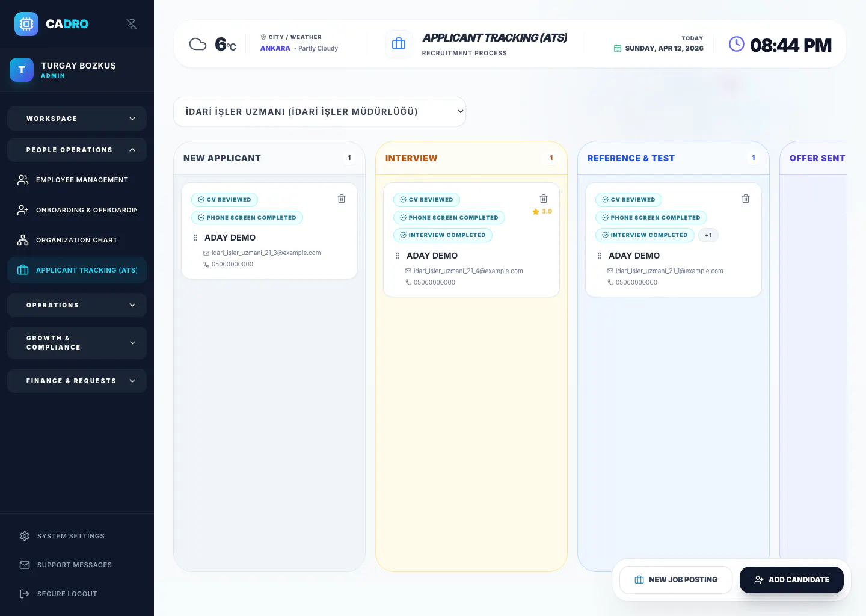Click the drag handle on Interview card
The image size is (866, 616).
point(398,256)
